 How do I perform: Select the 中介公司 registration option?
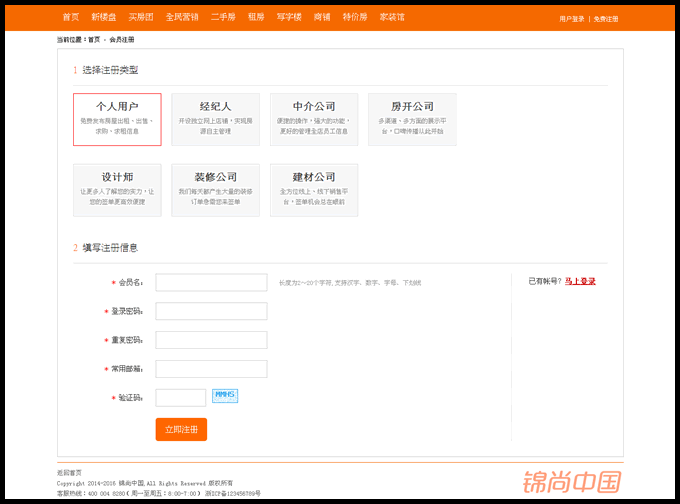point(314,119)
